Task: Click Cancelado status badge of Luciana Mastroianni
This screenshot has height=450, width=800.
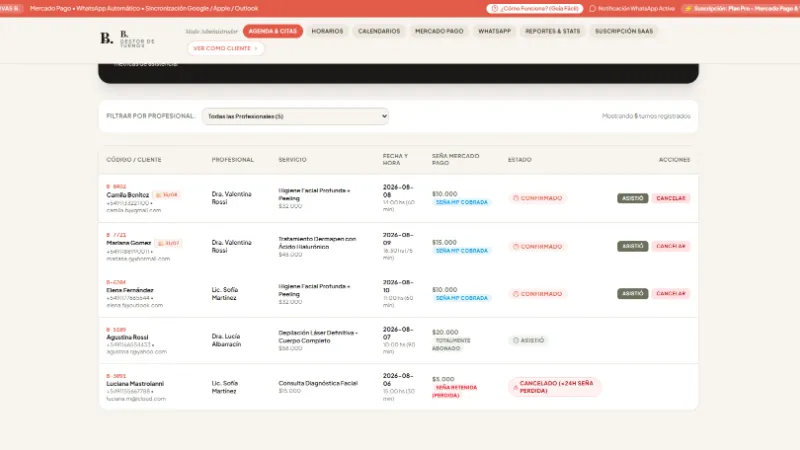Action: click(555, 387)
